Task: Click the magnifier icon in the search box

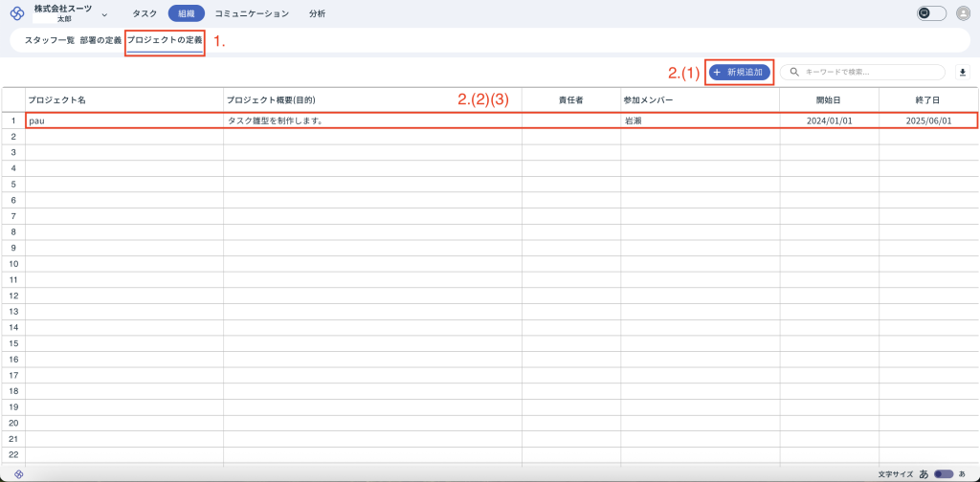Action: [x=794, y=72]
